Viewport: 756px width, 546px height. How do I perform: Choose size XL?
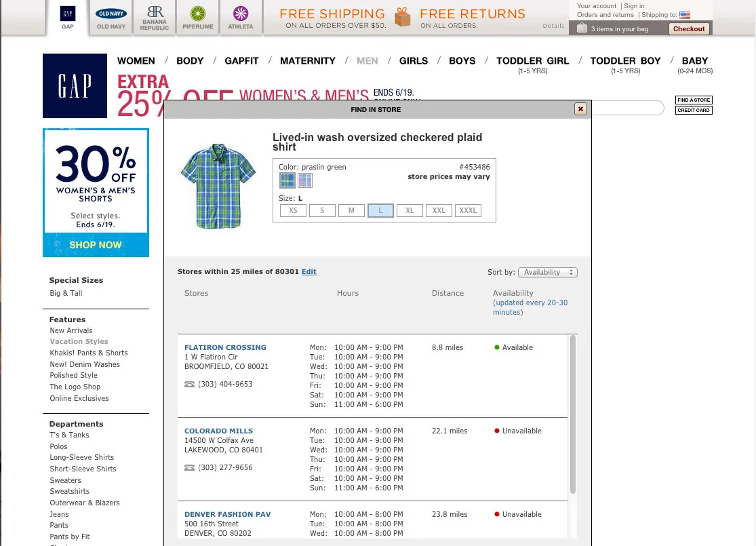pyautogui.click(x=410, y=211)
